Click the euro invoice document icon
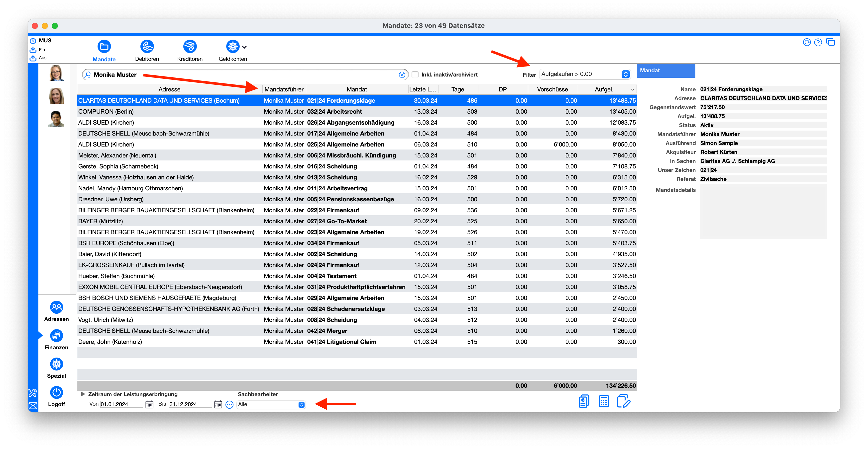The height and width of the screenshot is (449, 868). tap(584, 402)
